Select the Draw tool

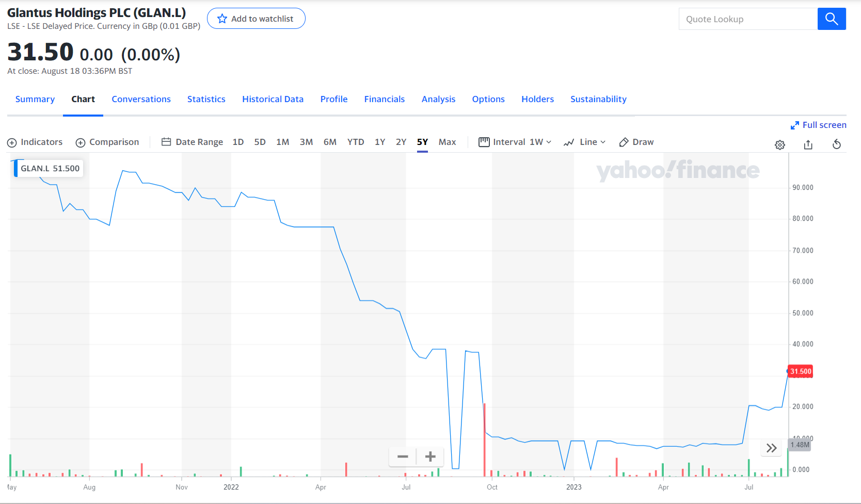(x=636, y=142)
